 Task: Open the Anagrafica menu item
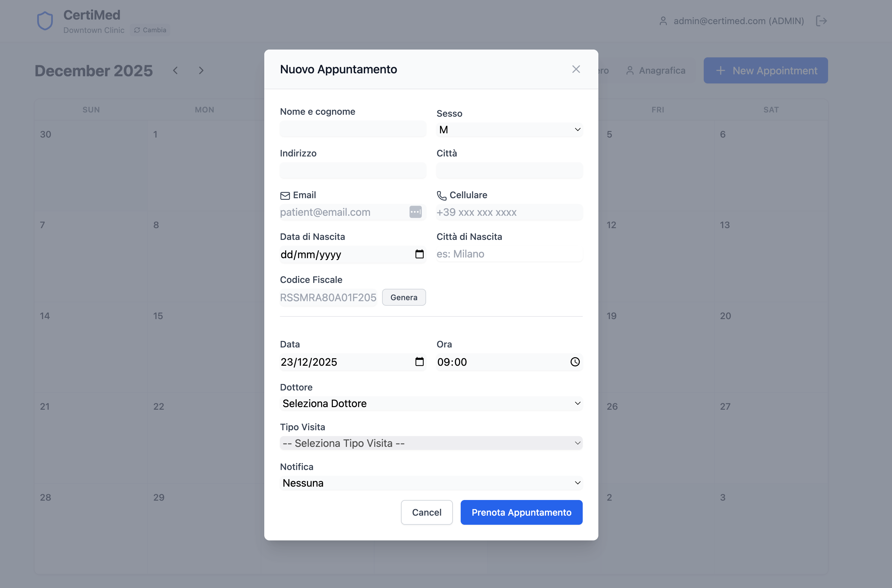[x=655, y=70]
